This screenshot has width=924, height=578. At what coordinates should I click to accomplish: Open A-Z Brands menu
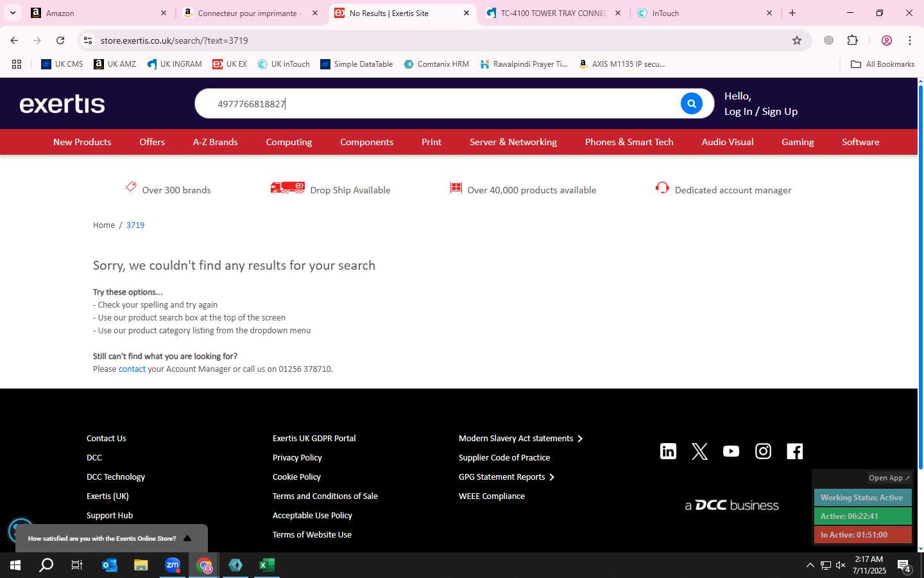point(215,142)
